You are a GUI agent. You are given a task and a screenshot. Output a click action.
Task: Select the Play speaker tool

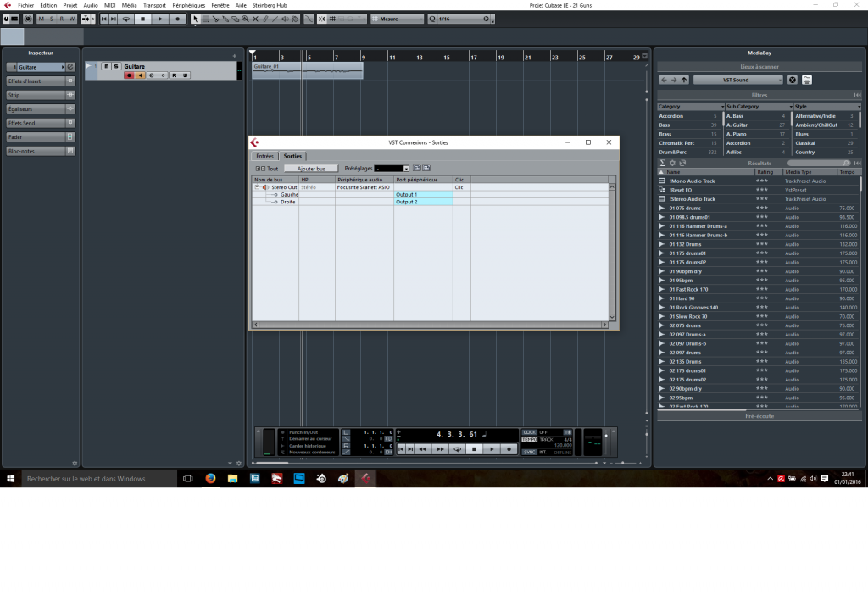click(x=285, y=19)
